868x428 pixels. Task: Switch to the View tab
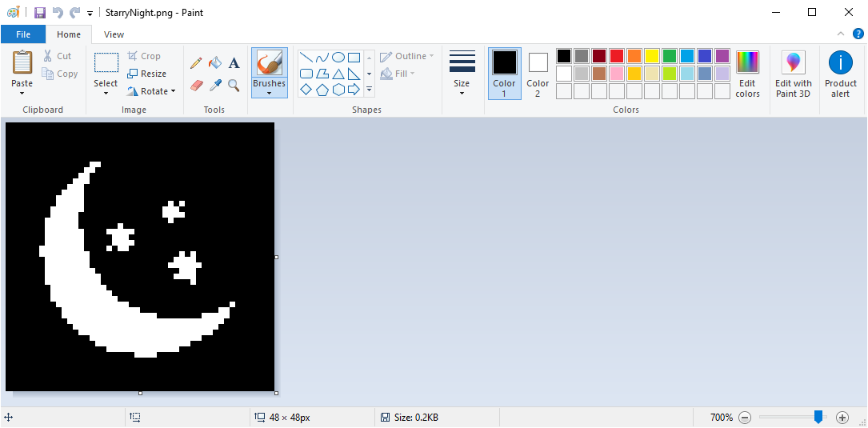click(114, 34)
